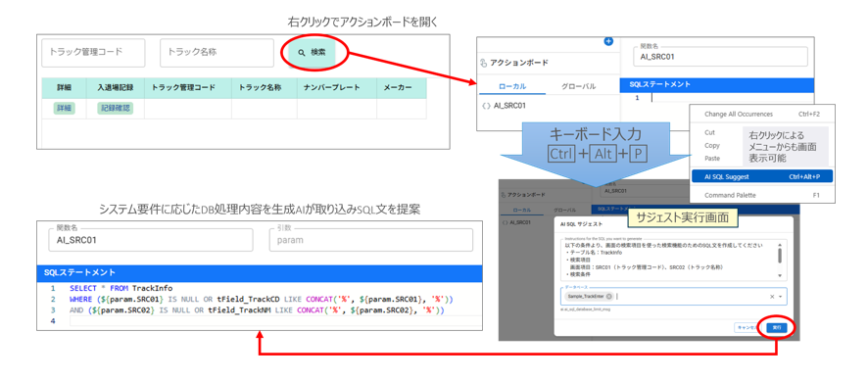Click the SELECT * FROM TrackInfo line
The height and width of the screenshot is (380, 868).
pyautogui.click(x=121, y=288)
